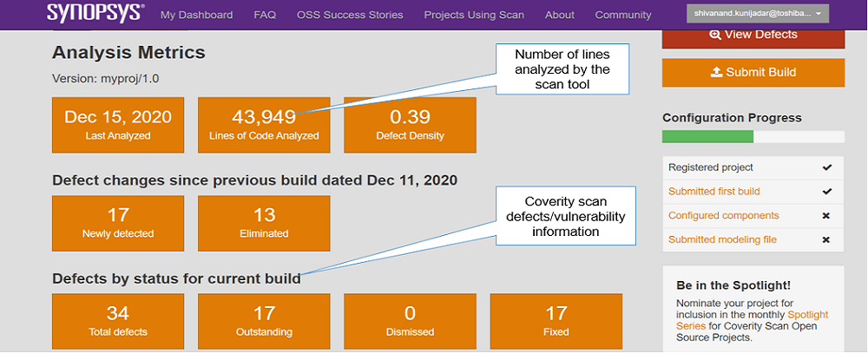Go to OSS Success Stories
Image resolution: width=868 pixels, height=353 pixels.
tap(350, 15)
